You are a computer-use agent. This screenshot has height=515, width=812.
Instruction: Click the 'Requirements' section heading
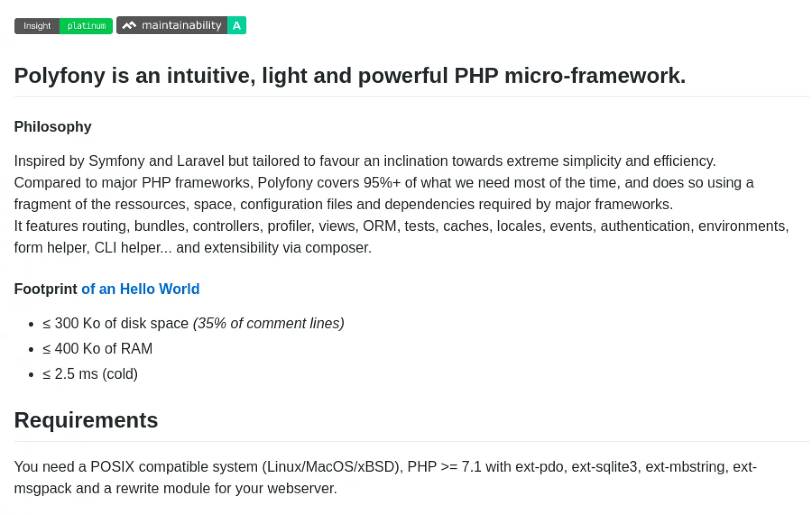coord(86,420)
